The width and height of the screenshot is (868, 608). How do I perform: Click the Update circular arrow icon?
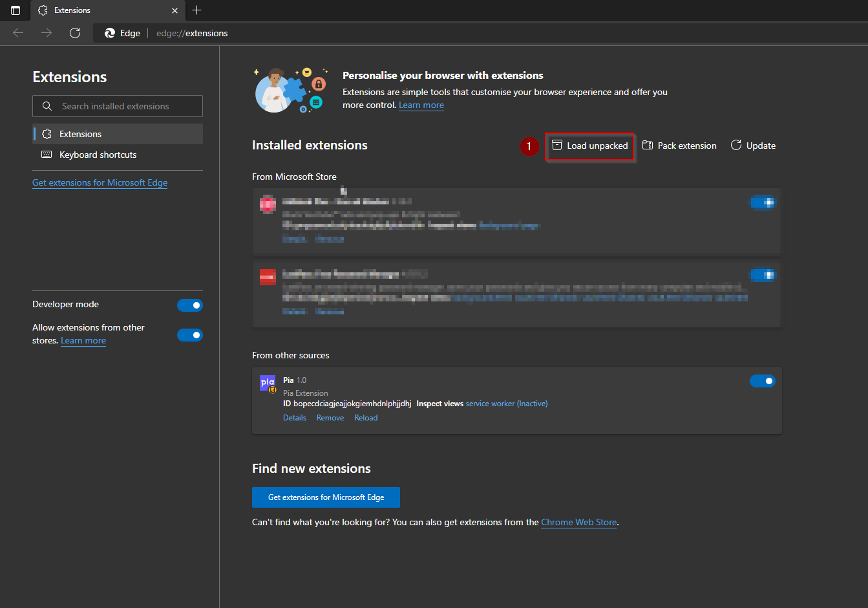click(x=736, y=145)
